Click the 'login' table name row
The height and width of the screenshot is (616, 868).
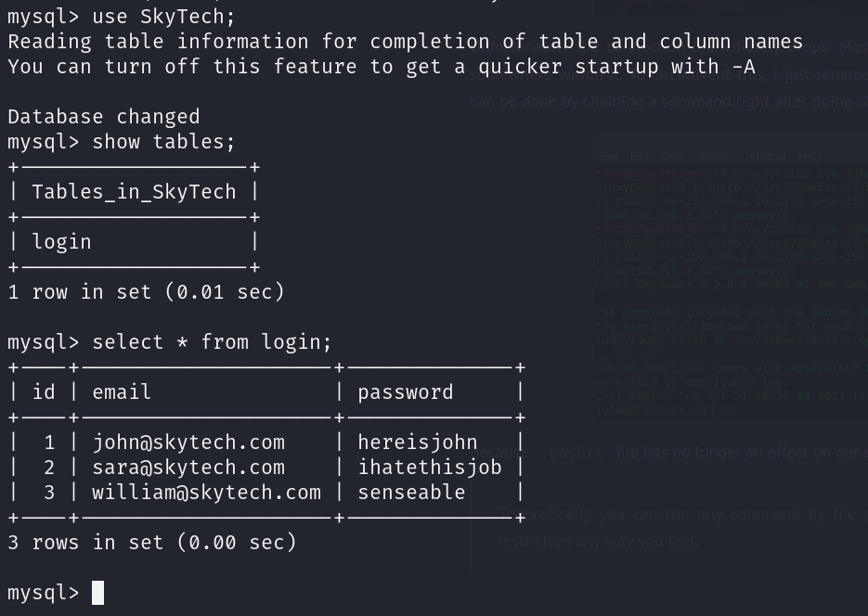[x=61, y=242]
